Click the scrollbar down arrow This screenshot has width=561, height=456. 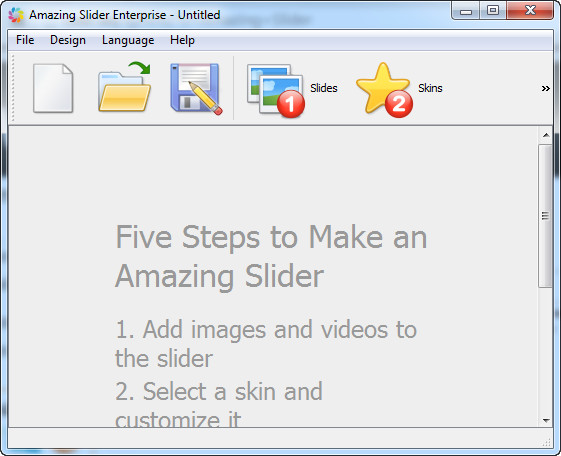point(546,420)
